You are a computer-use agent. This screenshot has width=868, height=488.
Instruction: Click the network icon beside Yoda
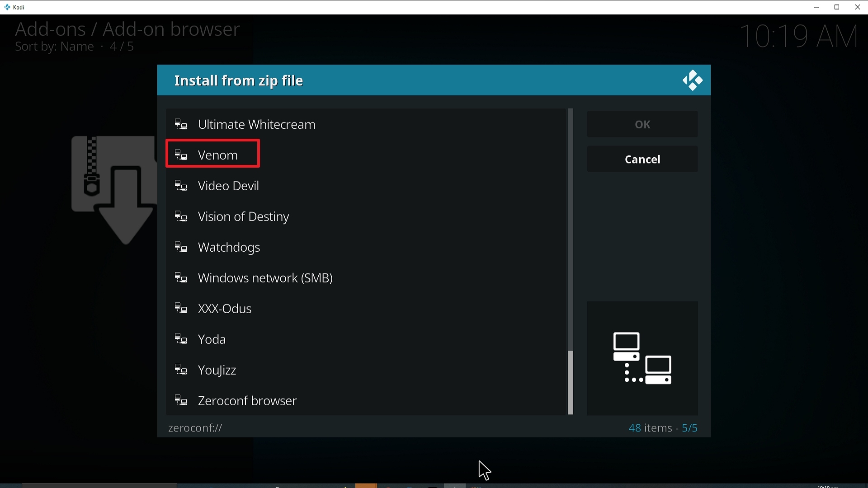(181, 339)
